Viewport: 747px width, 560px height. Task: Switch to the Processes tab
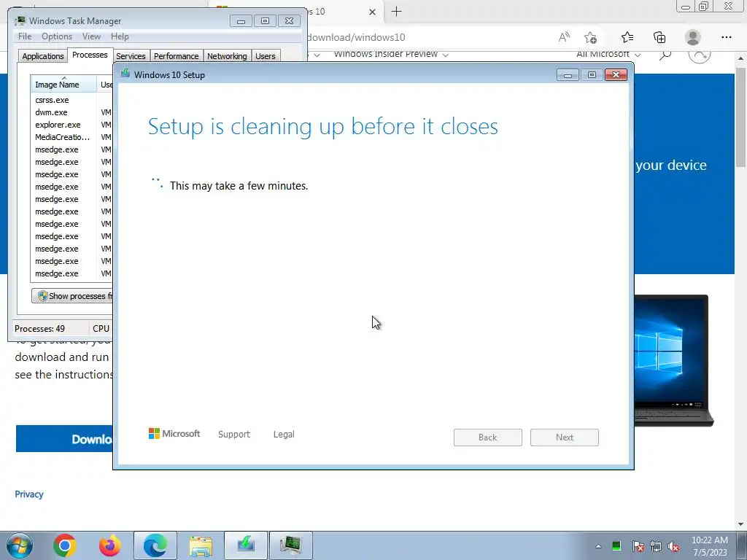90,55
